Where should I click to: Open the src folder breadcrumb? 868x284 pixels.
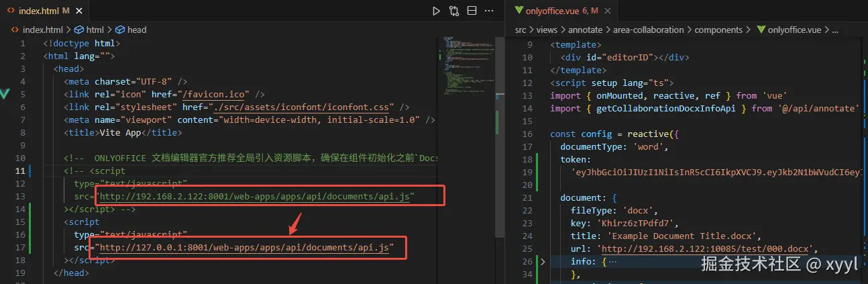coord(521,30)
